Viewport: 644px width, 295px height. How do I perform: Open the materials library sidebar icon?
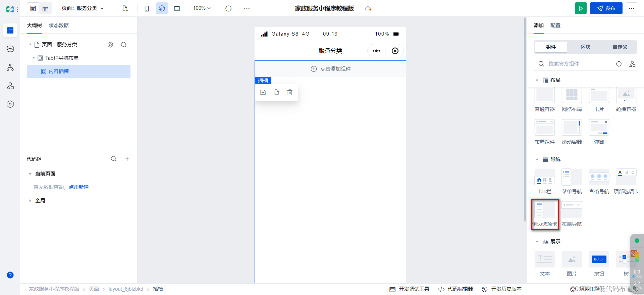(10, 86)
